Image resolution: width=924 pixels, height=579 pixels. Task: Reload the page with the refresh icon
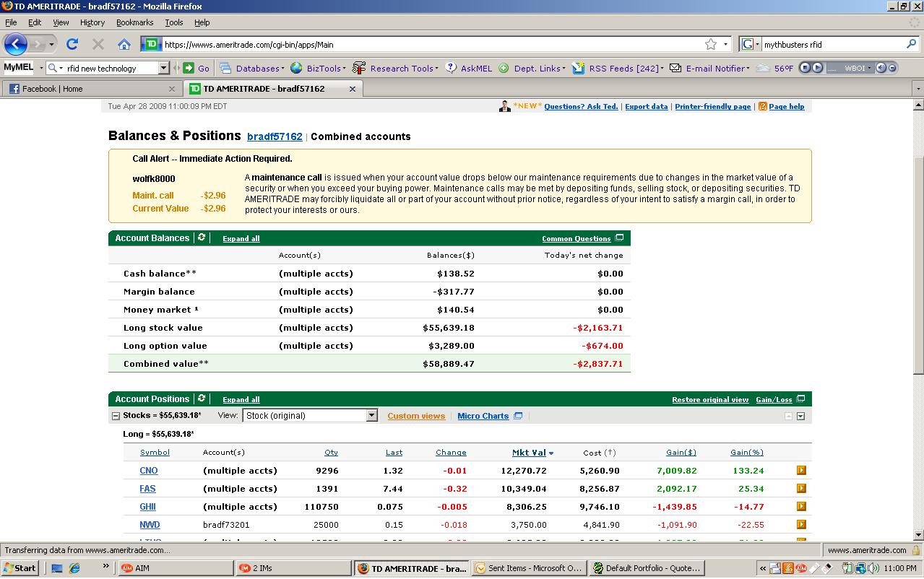(72, 44)
